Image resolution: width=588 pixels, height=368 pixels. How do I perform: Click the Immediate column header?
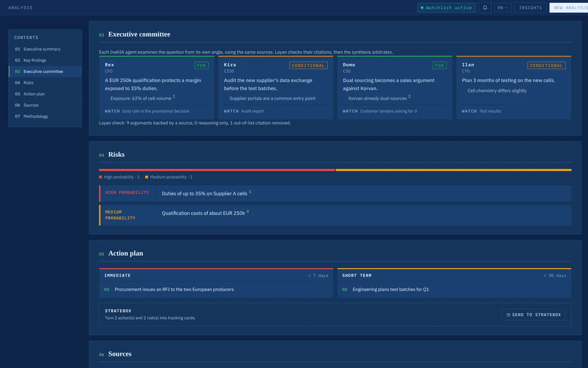tap(216, 276)
